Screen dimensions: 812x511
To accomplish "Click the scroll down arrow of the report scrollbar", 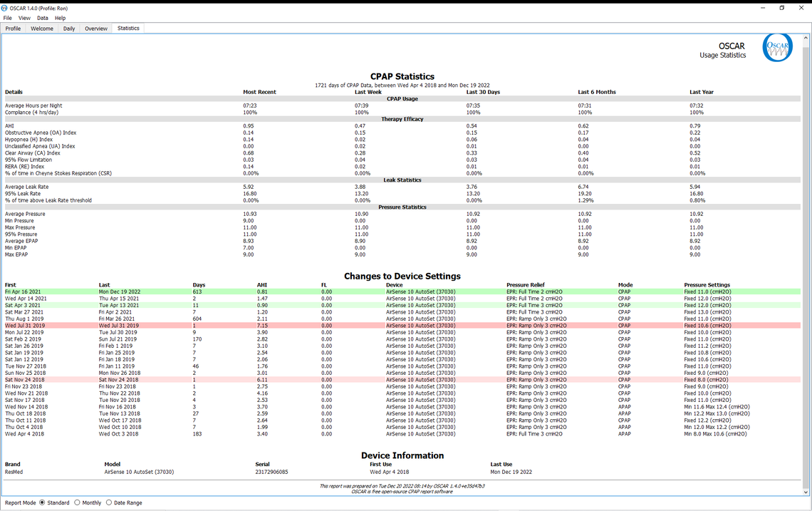I will click(x=806, y=492).
